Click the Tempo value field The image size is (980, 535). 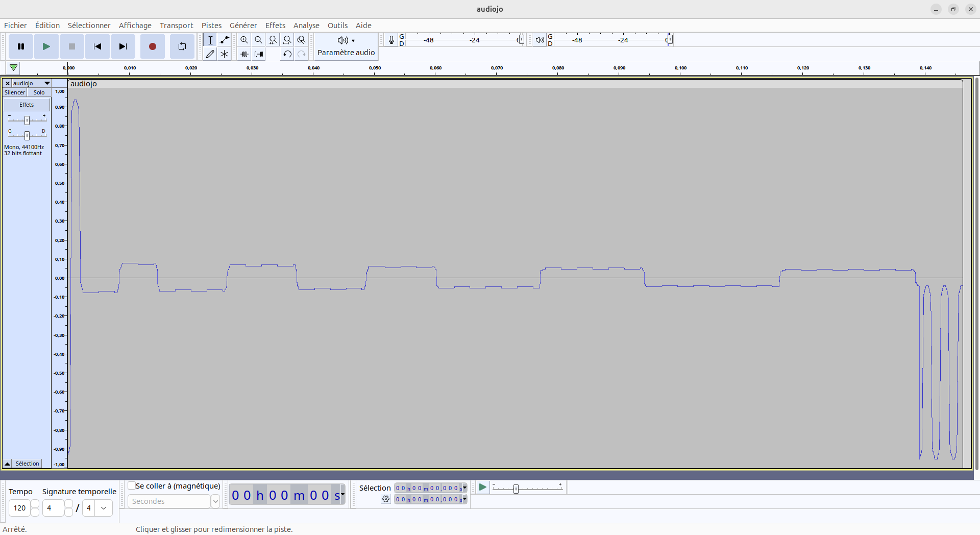[x=20, y=508]
